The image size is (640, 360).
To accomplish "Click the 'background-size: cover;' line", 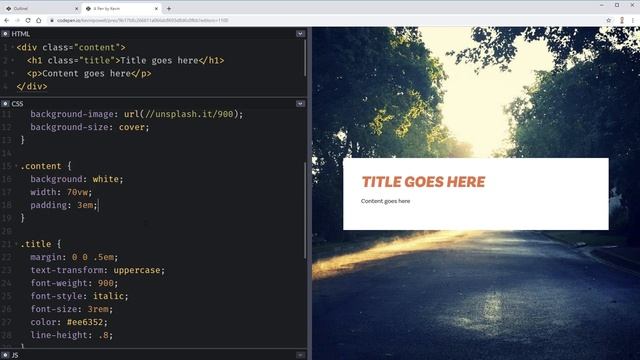I will 90,127.
